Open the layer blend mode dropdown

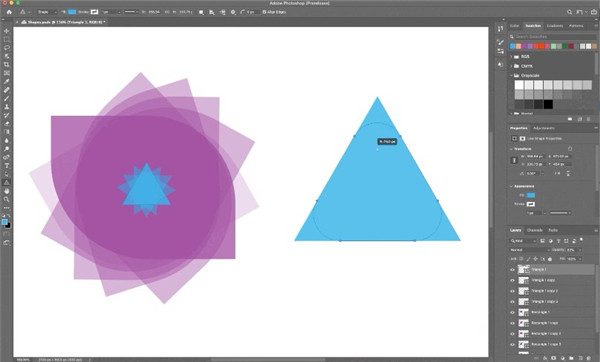pos(530,250)
